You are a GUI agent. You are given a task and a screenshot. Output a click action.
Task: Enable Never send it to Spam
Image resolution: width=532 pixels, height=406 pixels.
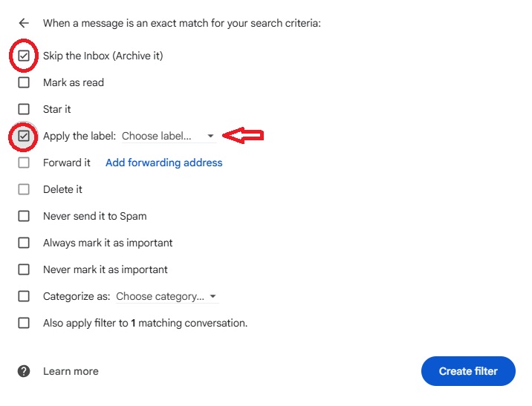pyautogui.click(x=24, y=216)
